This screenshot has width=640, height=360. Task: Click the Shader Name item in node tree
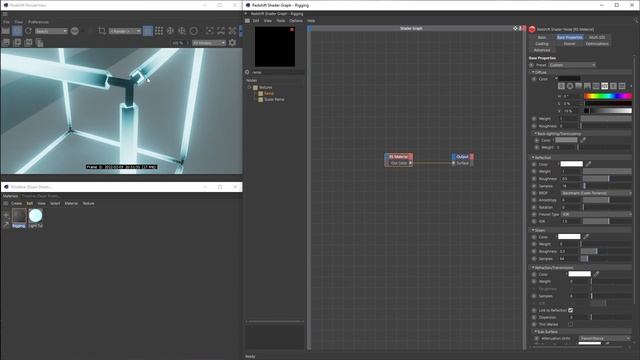(x=274, y=100)
